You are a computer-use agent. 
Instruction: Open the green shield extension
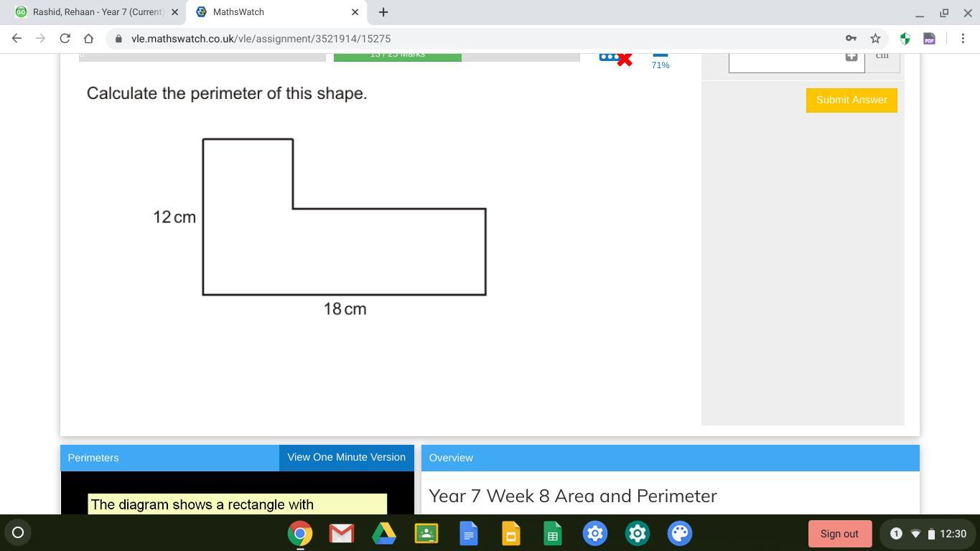click(x=905, y=38)
